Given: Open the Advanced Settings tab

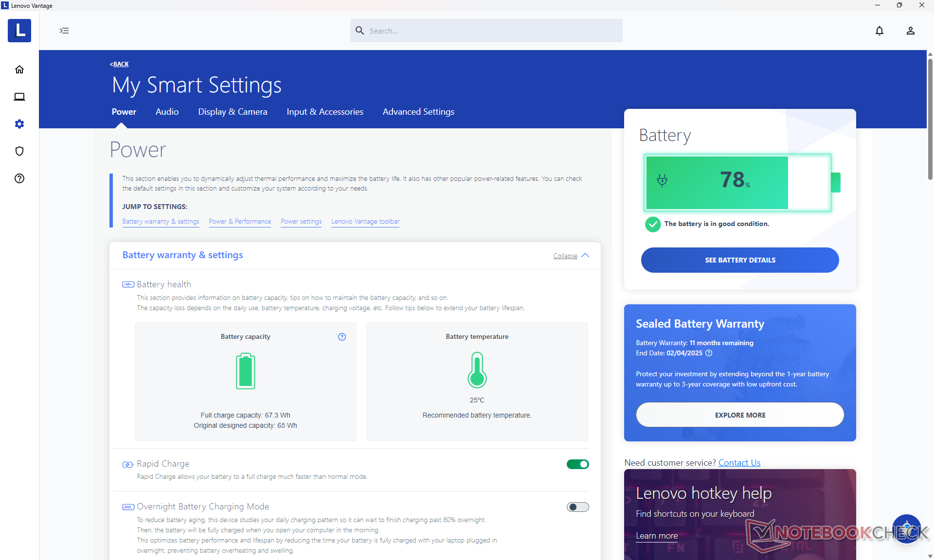Looking at the screenshot, I should click(x=418, y=112).
